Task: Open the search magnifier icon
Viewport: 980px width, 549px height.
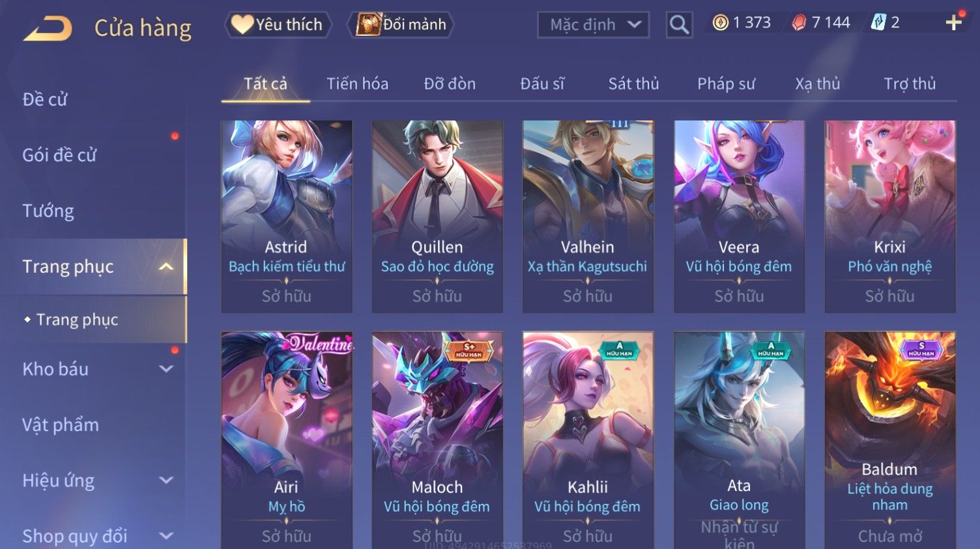Action: [679, 25]
